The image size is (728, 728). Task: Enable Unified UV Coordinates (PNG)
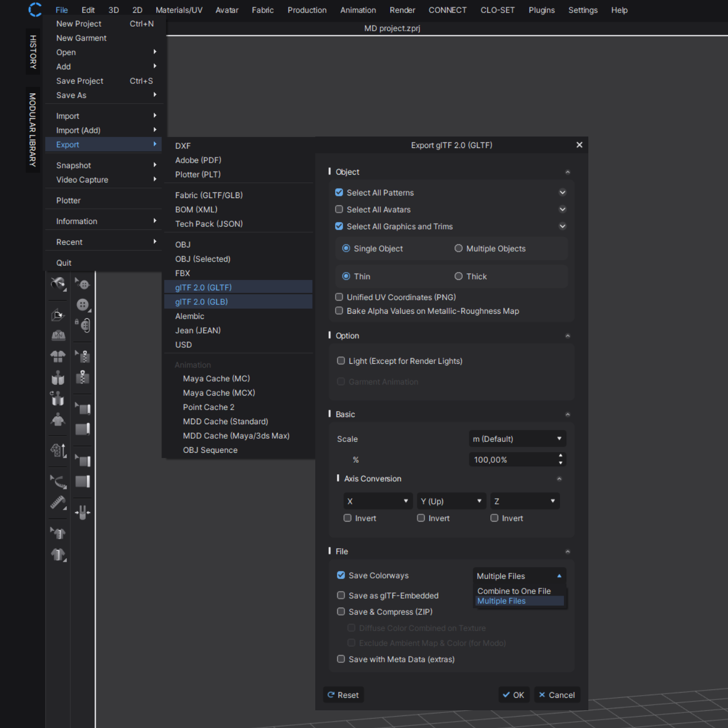coord(339,297)
